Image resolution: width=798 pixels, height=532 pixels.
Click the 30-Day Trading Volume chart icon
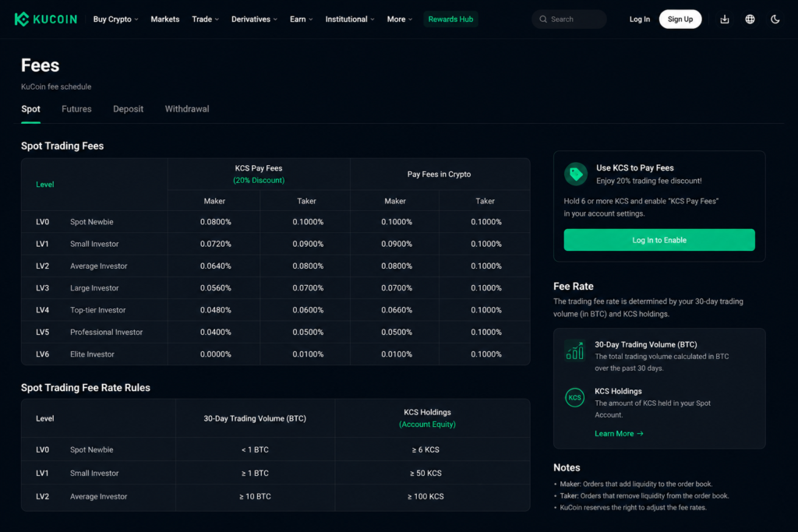pyautogui.click(x=575, y=351)
